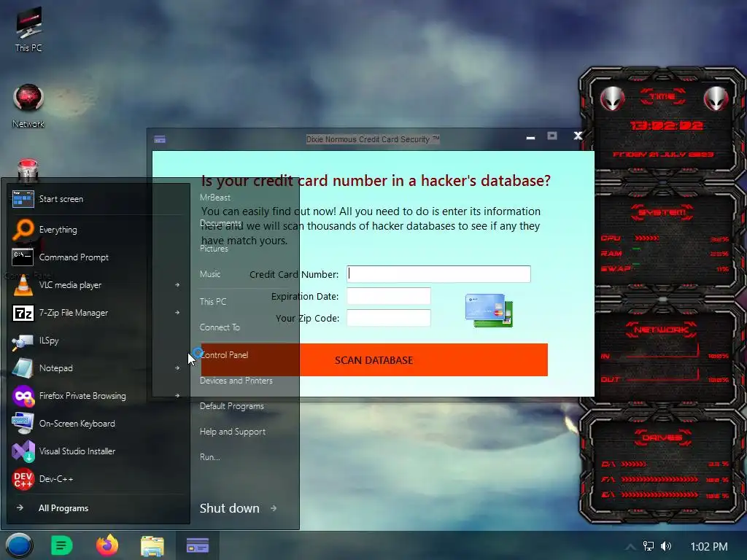This screenshot has width=747, height=560.
Task: Open 7-Zip File Manager icon
Action: tap(23, 313)
